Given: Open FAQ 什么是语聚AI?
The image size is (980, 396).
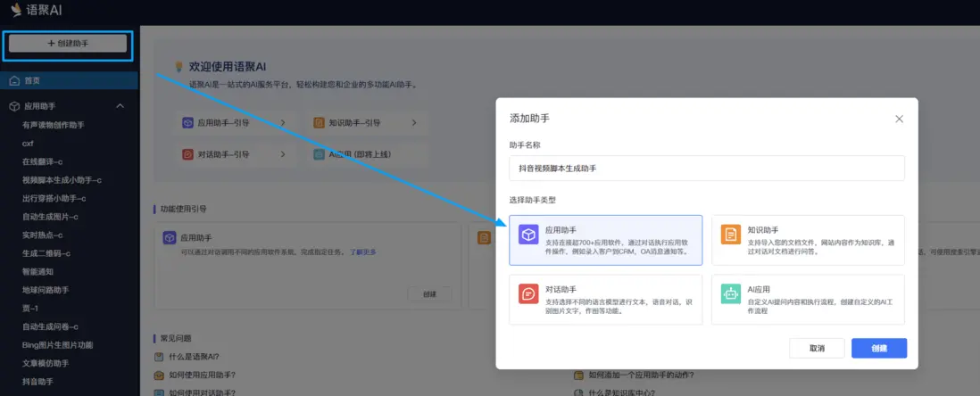Looking at the screenshot, I should pyautogui.click(x=193, y=358).
